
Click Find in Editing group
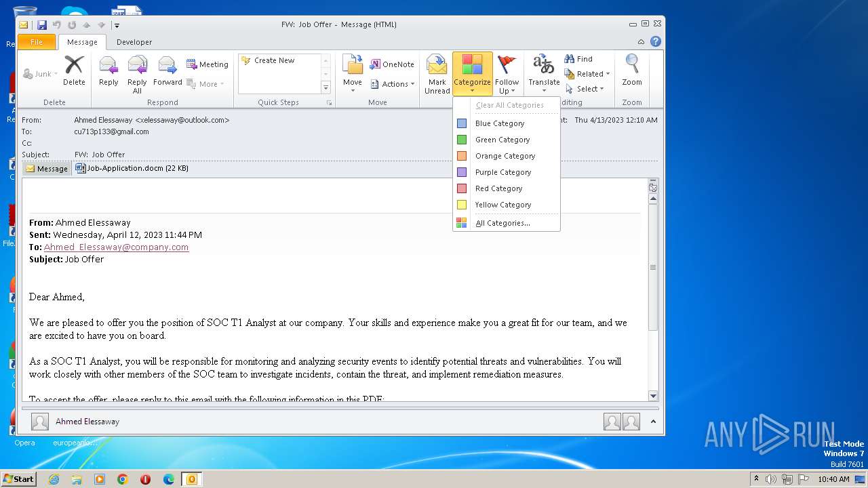point(578,59)
